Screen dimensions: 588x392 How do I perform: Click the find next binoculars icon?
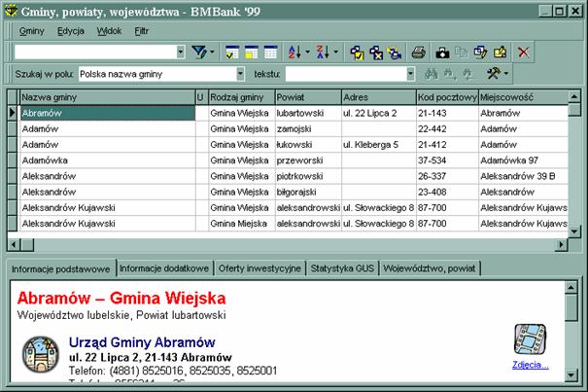[x=450, y=74]
